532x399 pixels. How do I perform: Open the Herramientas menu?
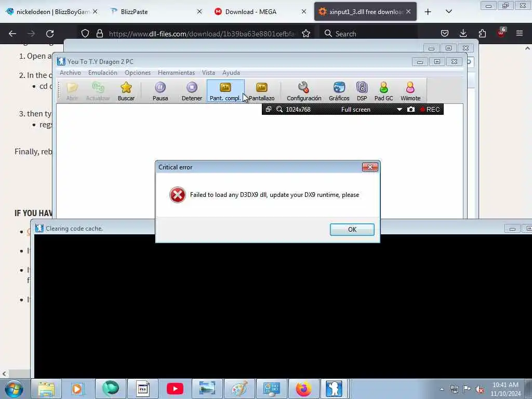[x=177, y=73]
